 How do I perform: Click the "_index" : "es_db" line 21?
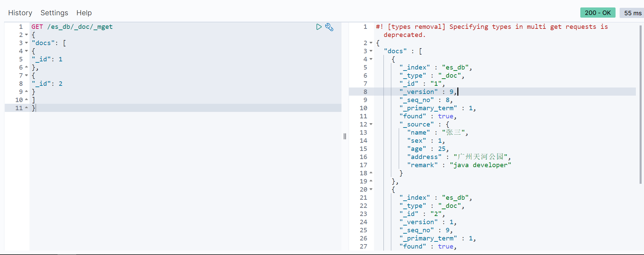click(436, 198)
